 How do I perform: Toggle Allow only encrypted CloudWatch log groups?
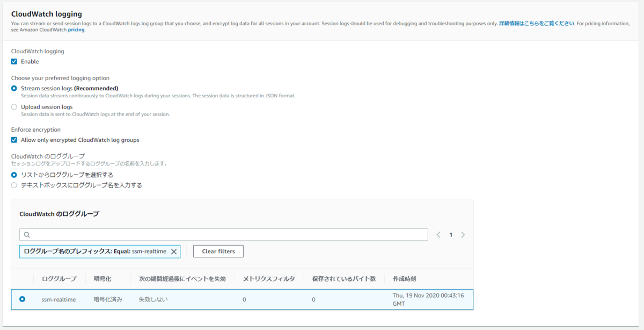(14, 140)
